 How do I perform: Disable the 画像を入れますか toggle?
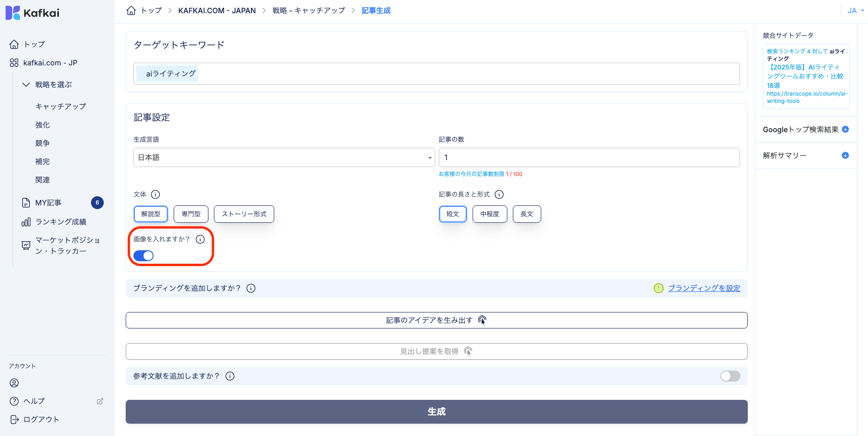click(144, 256)
